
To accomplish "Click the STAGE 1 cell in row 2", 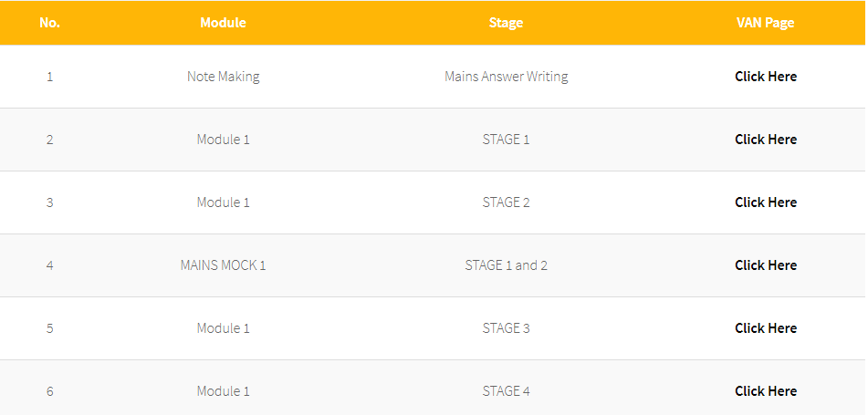I will [x=506, y=140].
